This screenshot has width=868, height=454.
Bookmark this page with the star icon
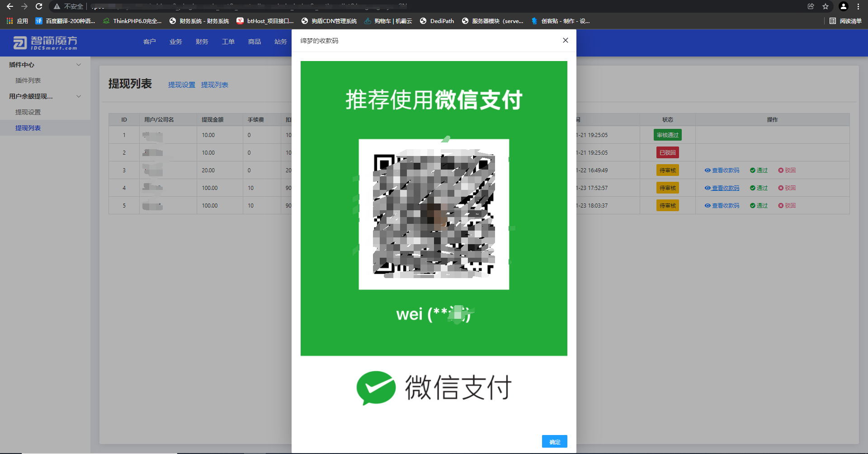click(x=826, y=6)
